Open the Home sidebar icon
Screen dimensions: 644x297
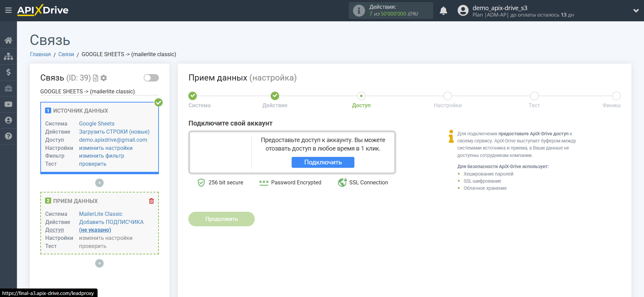coord(8,40)
